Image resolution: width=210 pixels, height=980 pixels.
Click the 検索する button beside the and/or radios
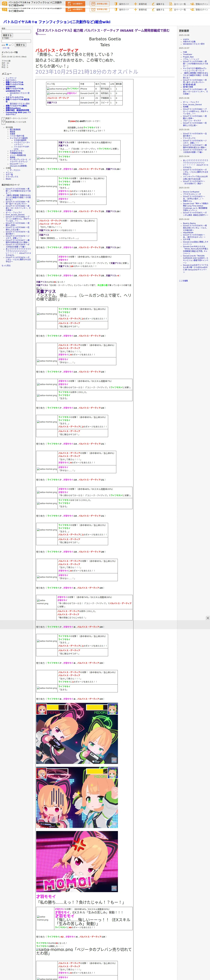20,45
